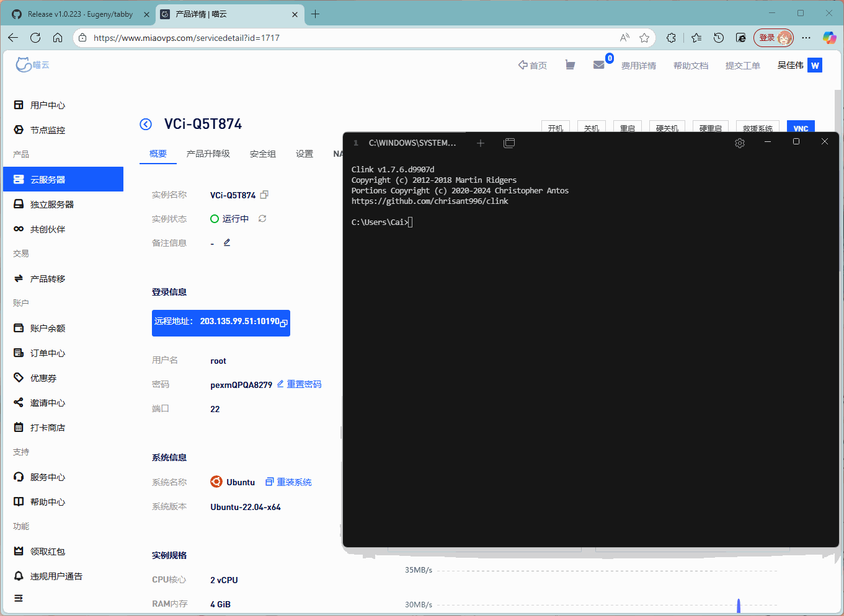Screen dimensions: 844x616
Task: Open the favorites list icon
Action: 696,38
